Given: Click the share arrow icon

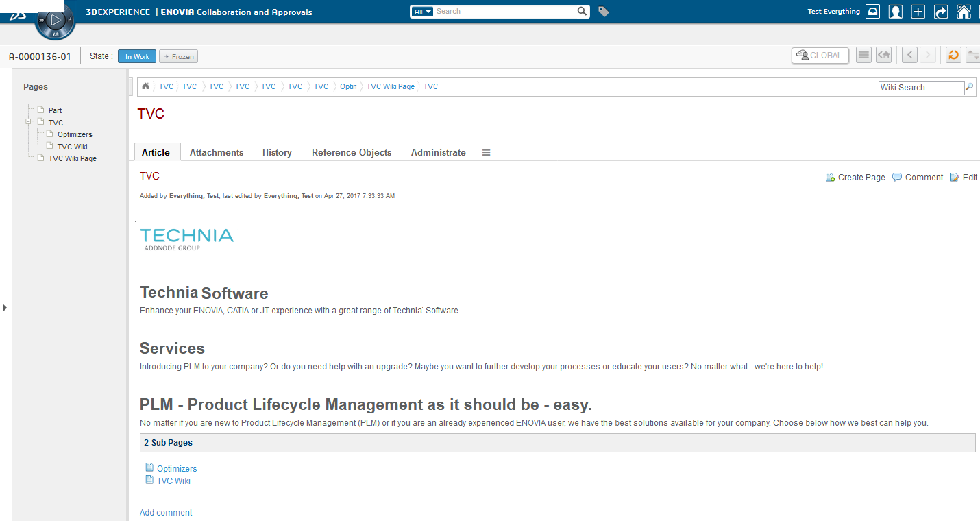Looking at the screenshot, I should coord(941,12).
